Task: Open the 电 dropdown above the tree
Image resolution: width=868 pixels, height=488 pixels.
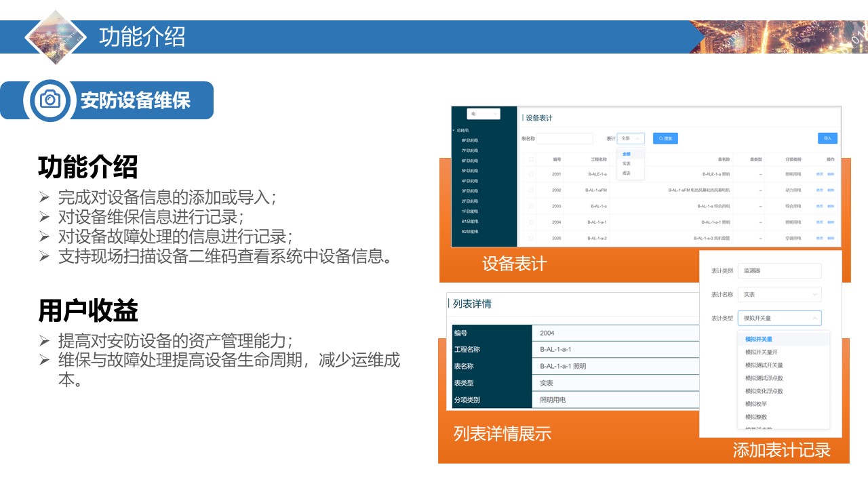Action: coord(484,114)
